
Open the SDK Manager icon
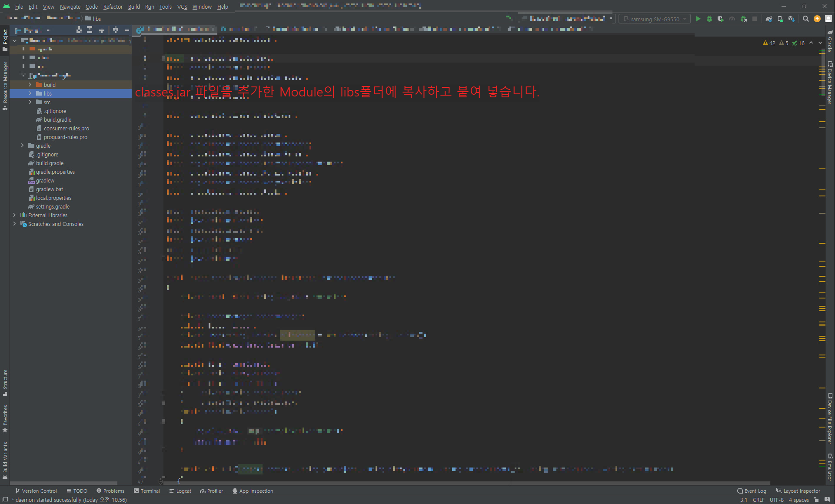[792, 19]
